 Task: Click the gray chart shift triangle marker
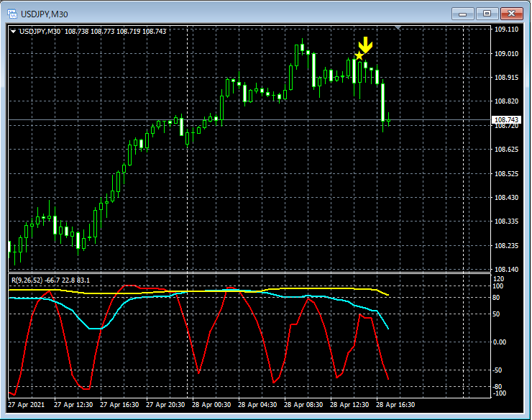pyautogui.click(x=399, y=28)
